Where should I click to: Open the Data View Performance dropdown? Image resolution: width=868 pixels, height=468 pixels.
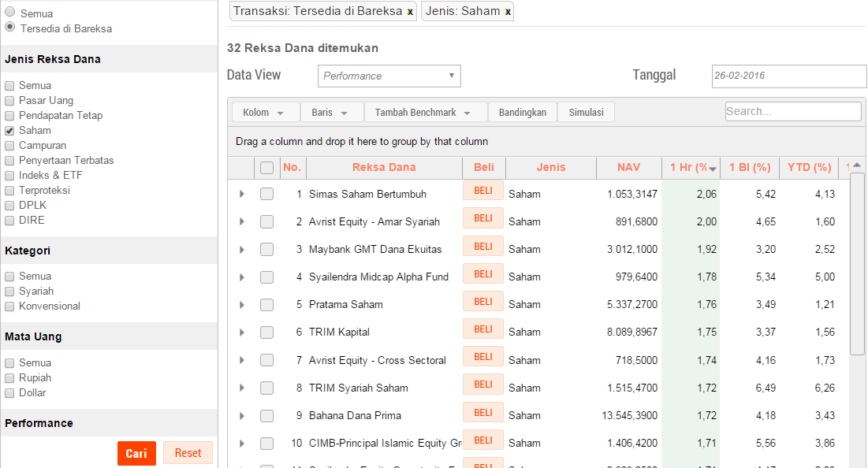389,76
